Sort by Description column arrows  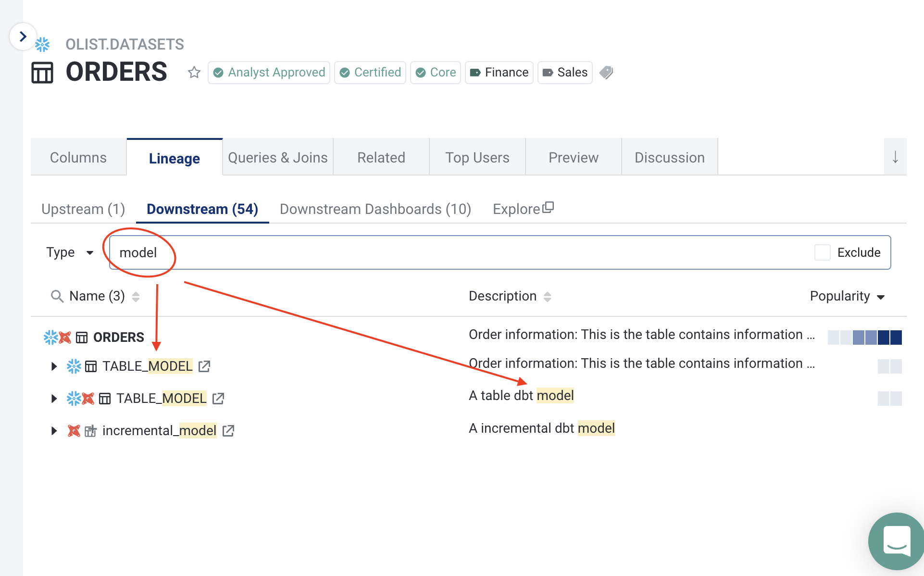[548, 297]
